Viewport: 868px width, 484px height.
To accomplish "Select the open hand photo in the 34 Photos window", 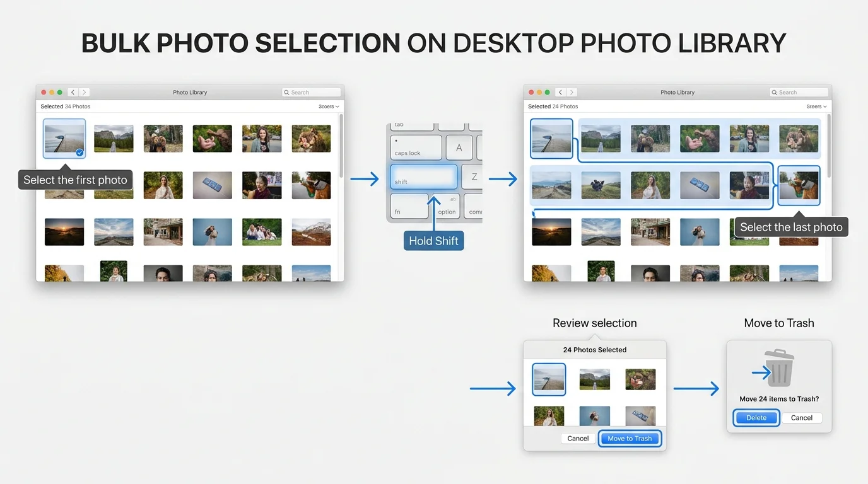I will coord(212,139).
